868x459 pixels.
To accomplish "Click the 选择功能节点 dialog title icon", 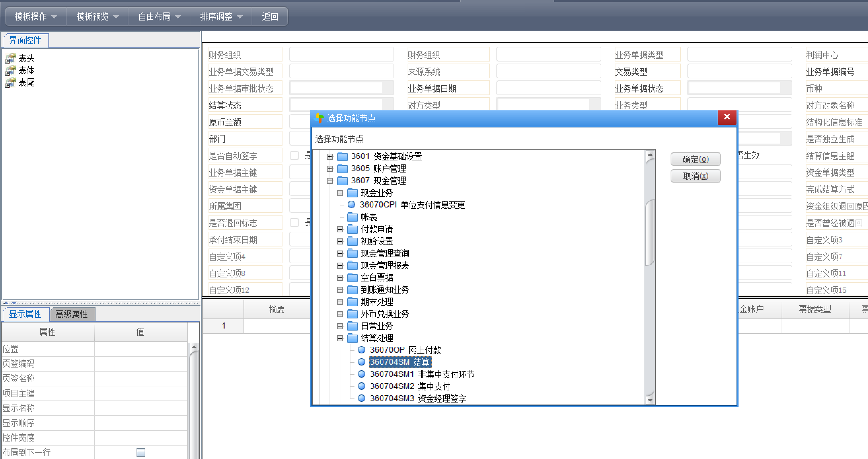I will (319, 118).
